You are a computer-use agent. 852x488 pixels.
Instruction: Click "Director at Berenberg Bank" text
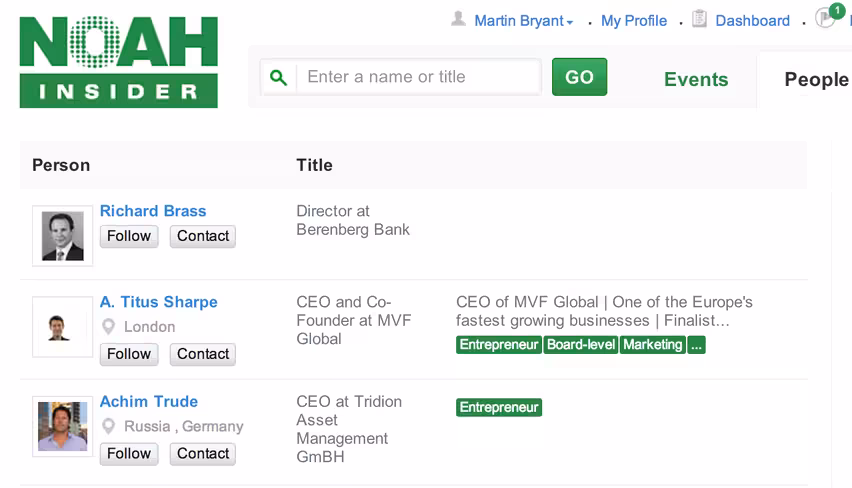353,220
